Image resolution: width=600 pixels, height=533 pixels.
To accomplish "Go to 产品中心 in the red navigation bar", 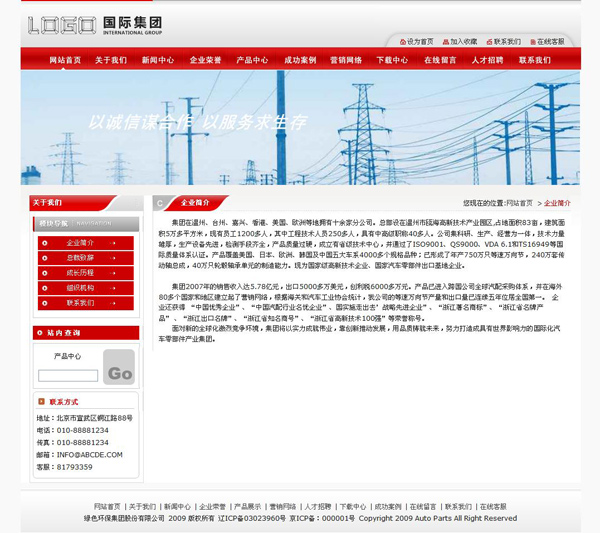I will 251,60.
